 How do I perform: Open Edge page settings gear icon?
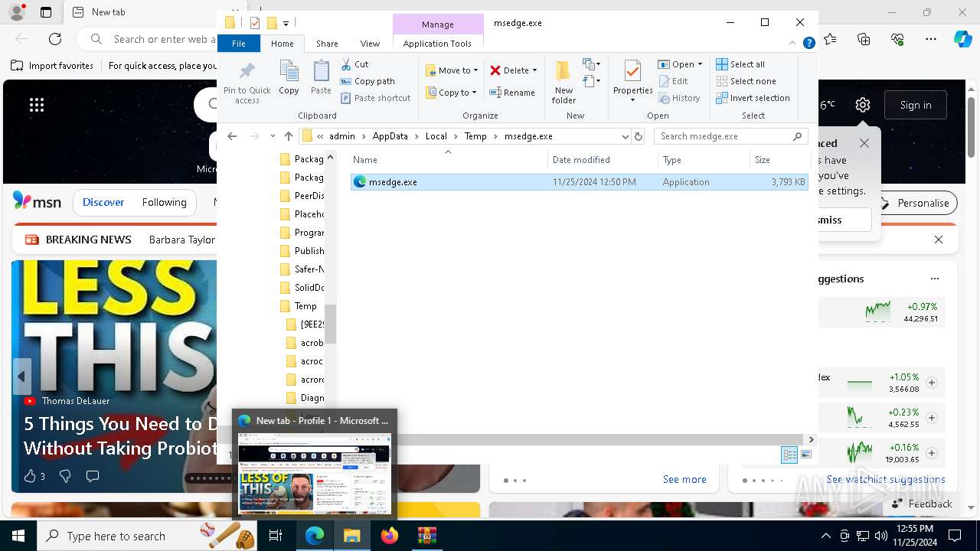(x=863, y=105)
